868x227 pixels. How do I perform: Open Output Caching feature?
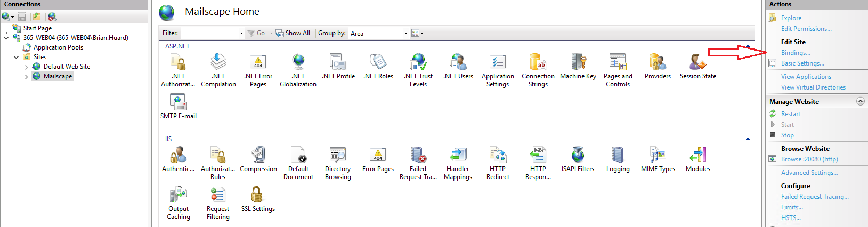(179, 202)
